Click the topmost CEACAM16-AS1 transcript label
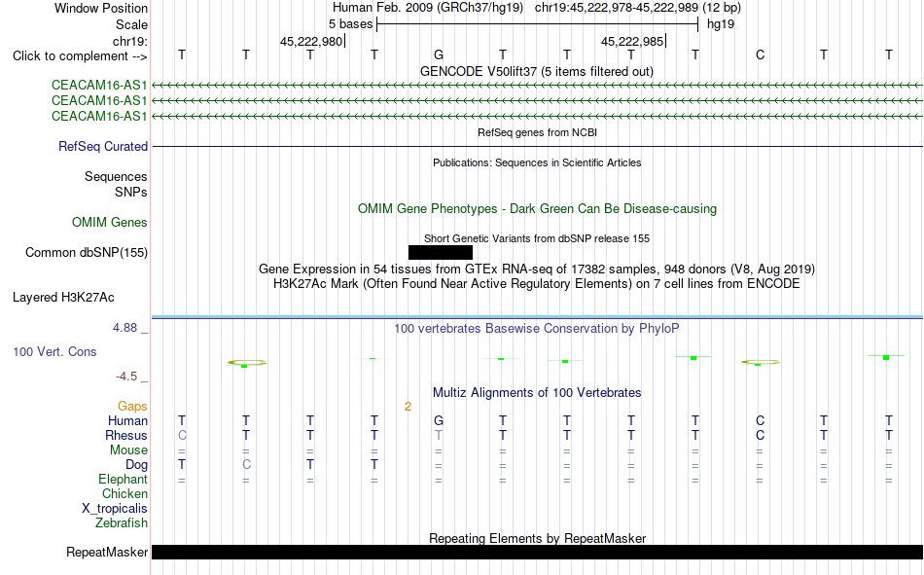 click(x=99, y=86)
